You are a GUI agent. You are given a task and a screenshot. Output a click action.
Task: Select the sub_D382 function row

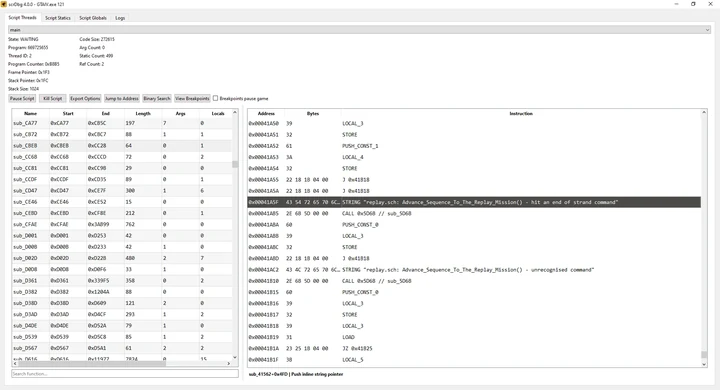pos(122,292)
